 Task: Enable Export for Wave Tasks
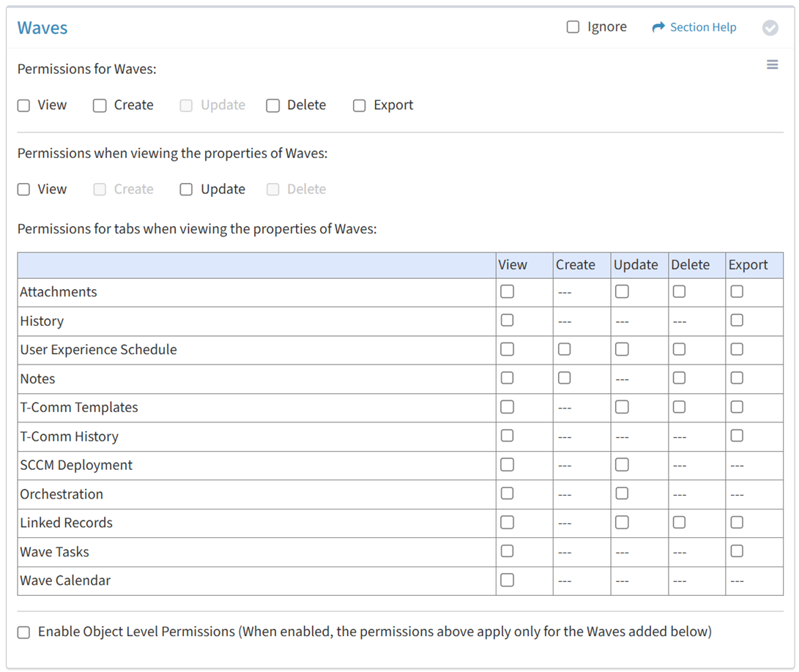click(x=737, y=551)
